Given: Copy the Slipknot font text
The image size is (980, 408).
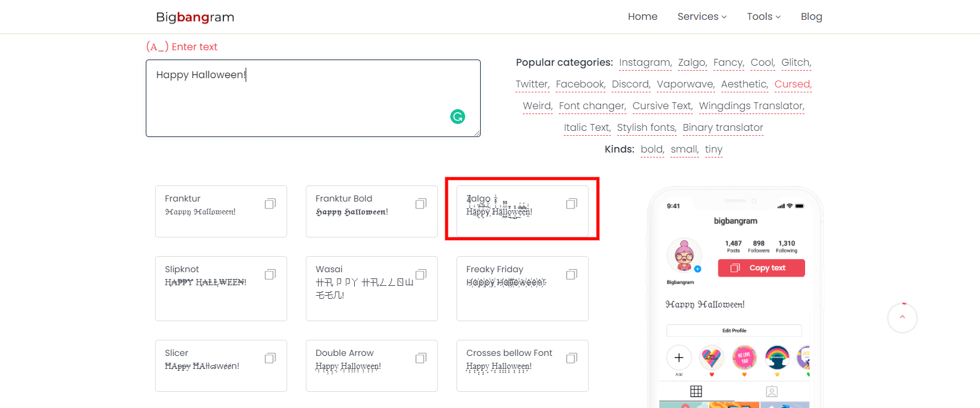Looking at the screenshot, I should 270,275.
